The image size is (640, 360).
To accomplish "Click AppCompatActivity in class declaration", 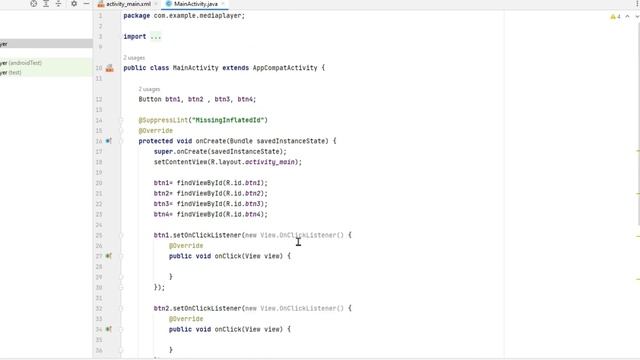I will (x=285, y=68).
